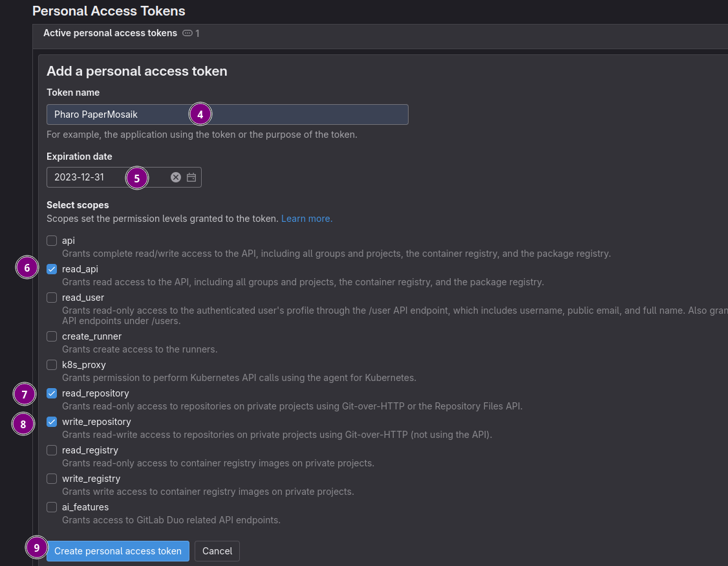Click the step 5 annotation marker

pos(136,177)
